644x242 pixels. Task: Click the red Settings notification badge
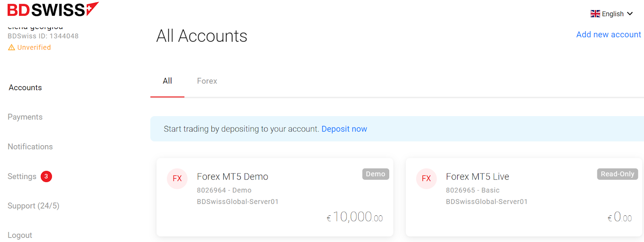coord(46,176)
